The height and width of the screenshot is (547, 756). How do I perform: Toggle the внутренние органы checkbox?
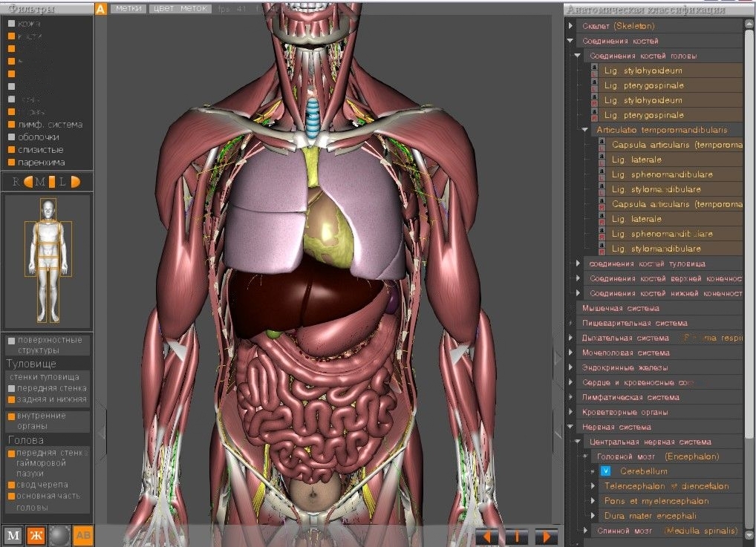(12, 416)
